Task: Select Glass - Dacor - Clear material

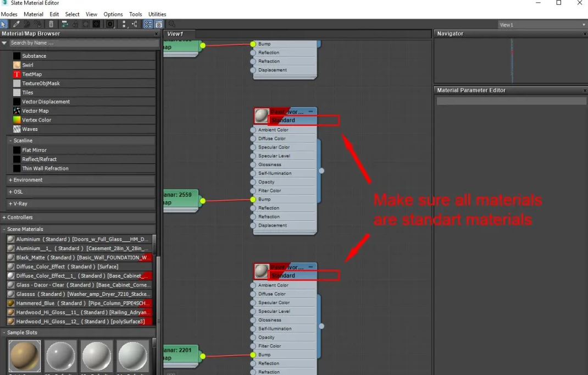Action: pyautogui.click(x=79, y=285)
